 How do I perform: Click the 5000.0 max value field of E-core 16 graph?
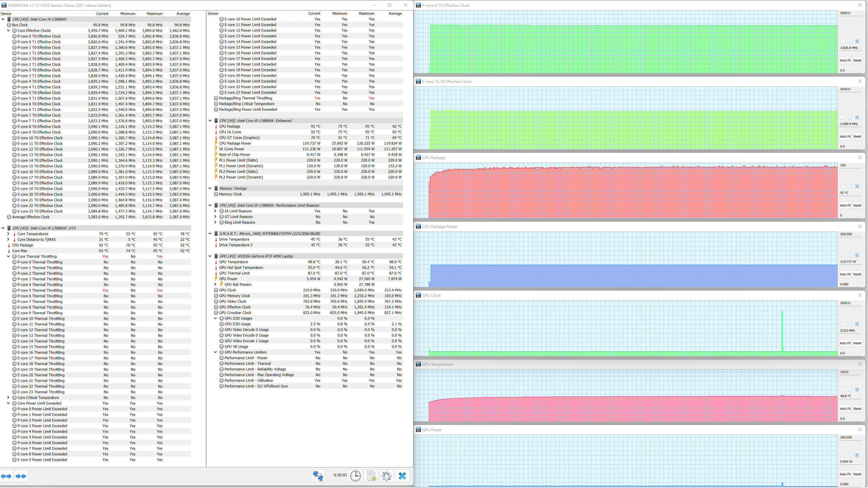tap(849, 89)
